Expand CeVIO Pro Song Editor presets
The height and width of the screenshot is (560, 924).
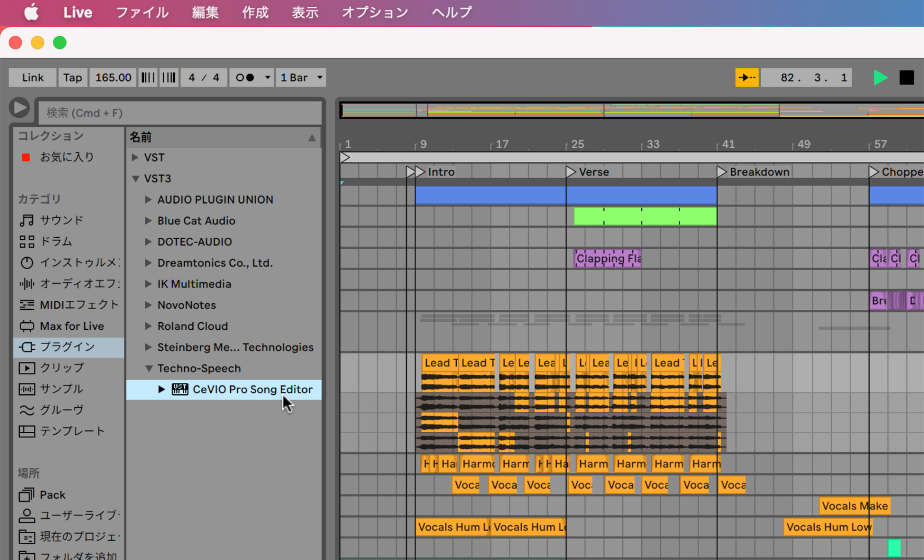tap(161, 389)
